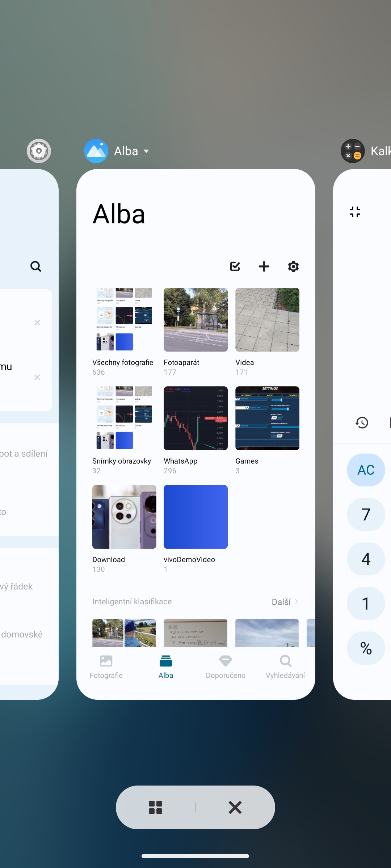The image size is (391, 868).
Task: Tap the Videa album name label
Action: 245,362
